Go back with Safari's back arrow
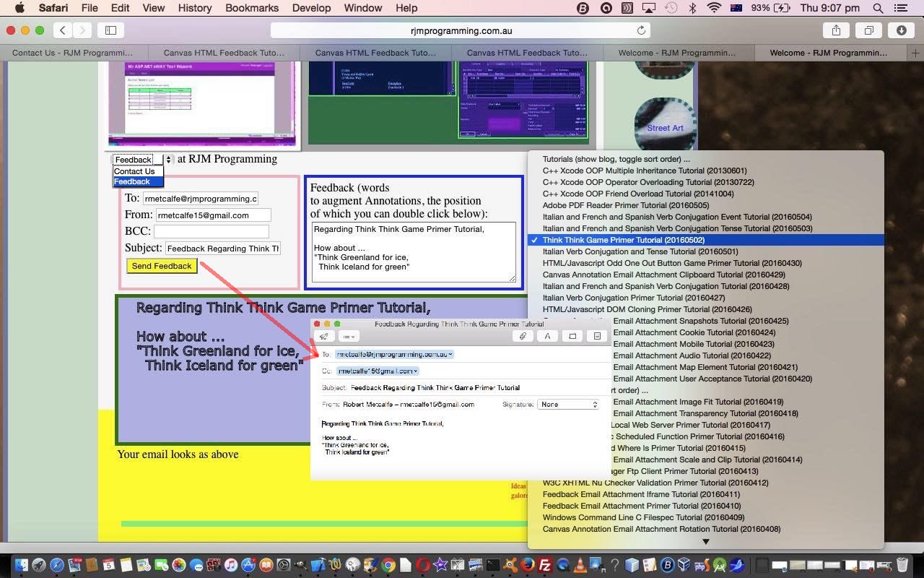The image size is (924, 578). [63, 30]
